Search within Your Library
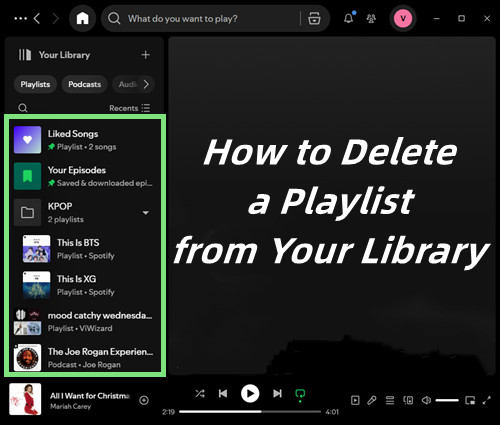The height and width of the screenshot is (425, 500). point(23,108)
